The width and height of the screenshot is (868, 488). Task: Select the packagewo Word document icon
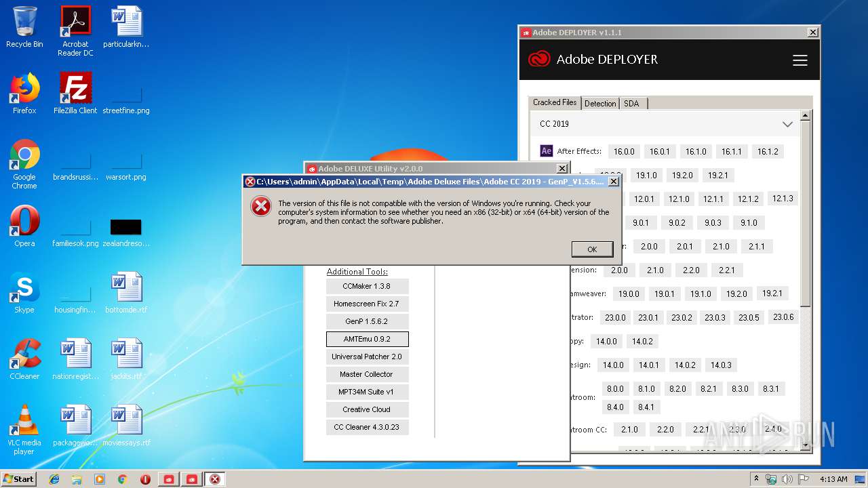coord(75,426)
